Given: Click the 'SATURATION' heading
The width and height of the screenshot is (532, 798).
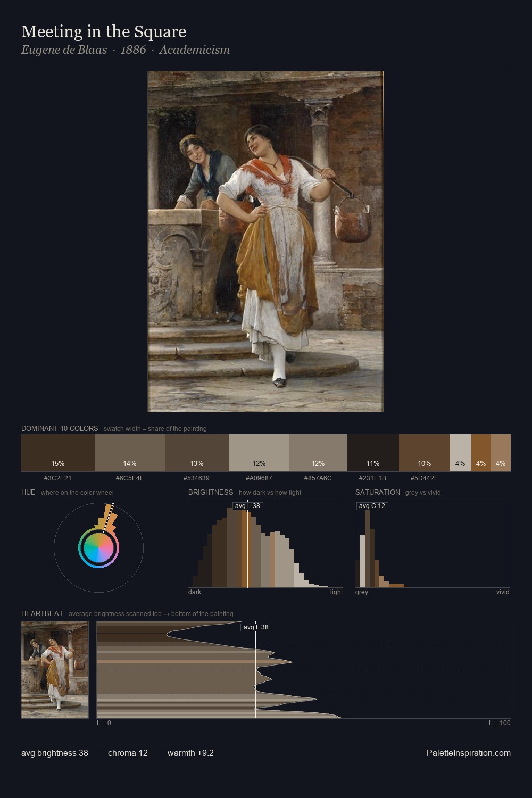Looking at the screenshot, I should tap(378, 492).
